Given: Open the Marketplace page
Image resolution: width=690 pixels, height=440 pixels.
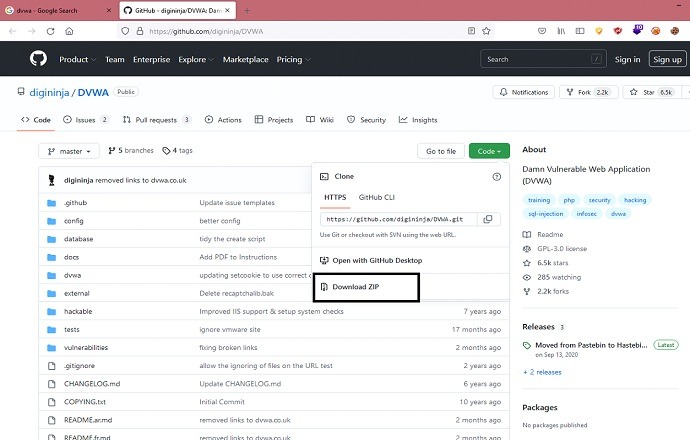Looking at the screenshot, I should tap(246, 59).
